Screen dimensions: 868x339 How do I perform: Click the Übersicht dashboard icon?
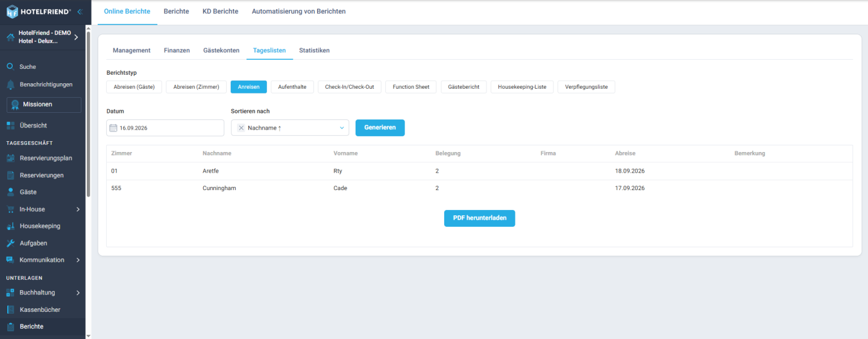tap(10, 125)
